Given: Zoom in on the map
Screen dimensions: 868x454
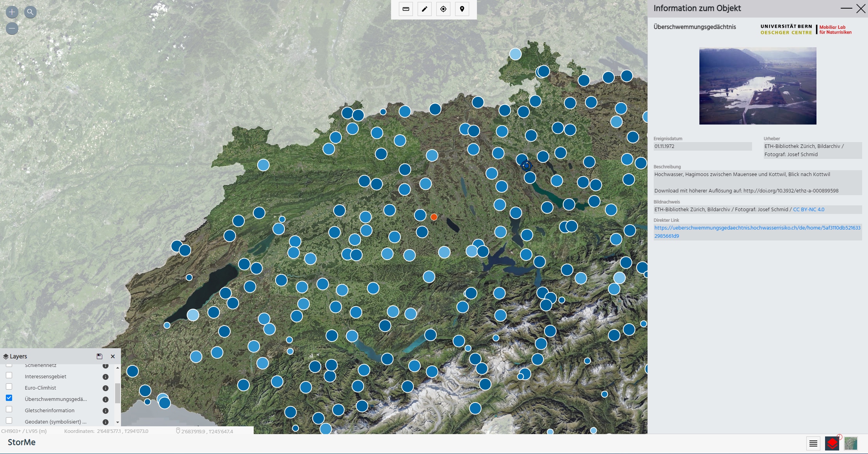Looking at the screenshot, I should tap(12, 12).
